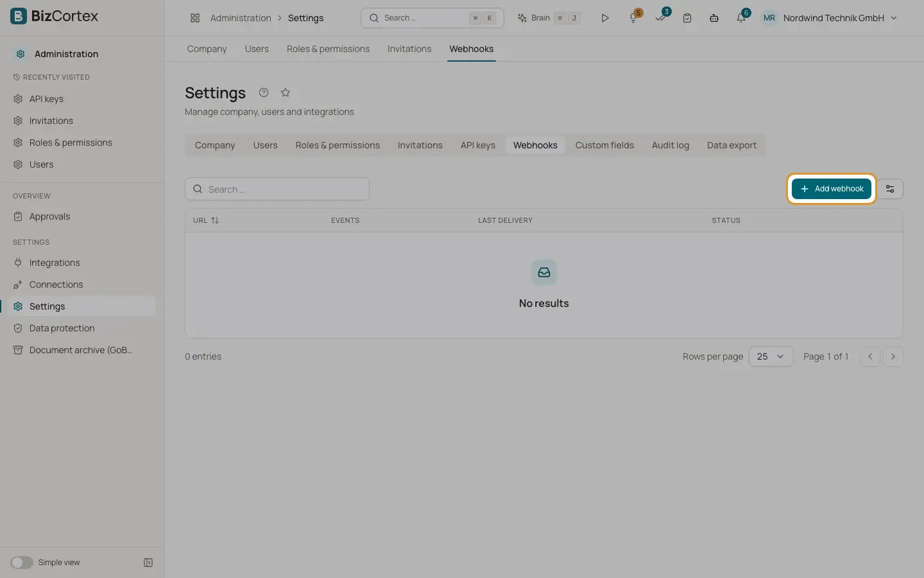Switch to the Custom fields tab
Viewport: 924px width, 578px height.
(604, 145)
